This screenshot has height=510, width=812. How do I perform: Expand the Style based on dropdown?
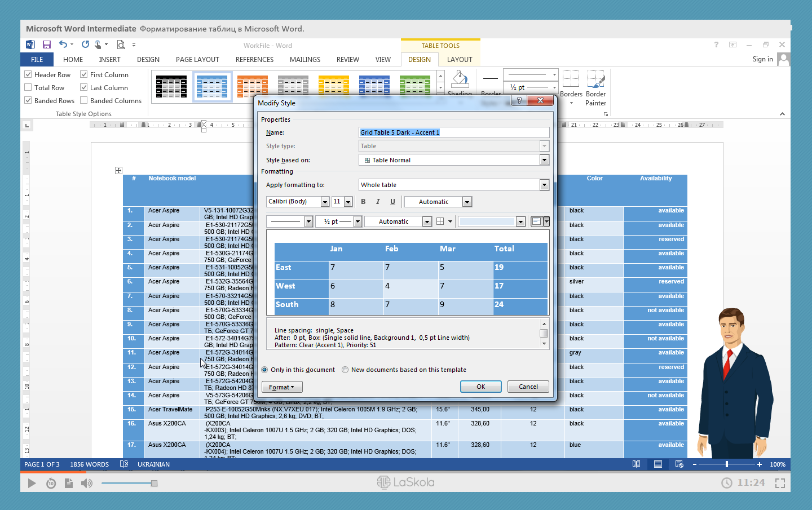click(544, 160)
